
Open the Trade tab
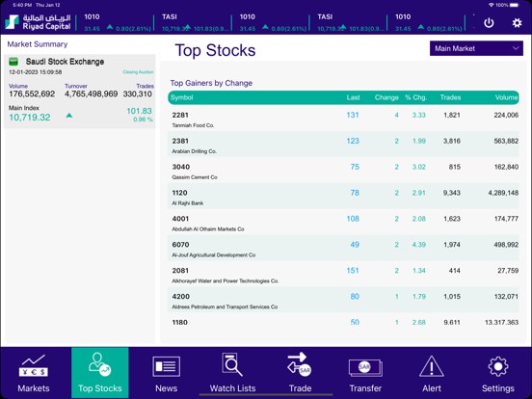(x=300, y=373)
